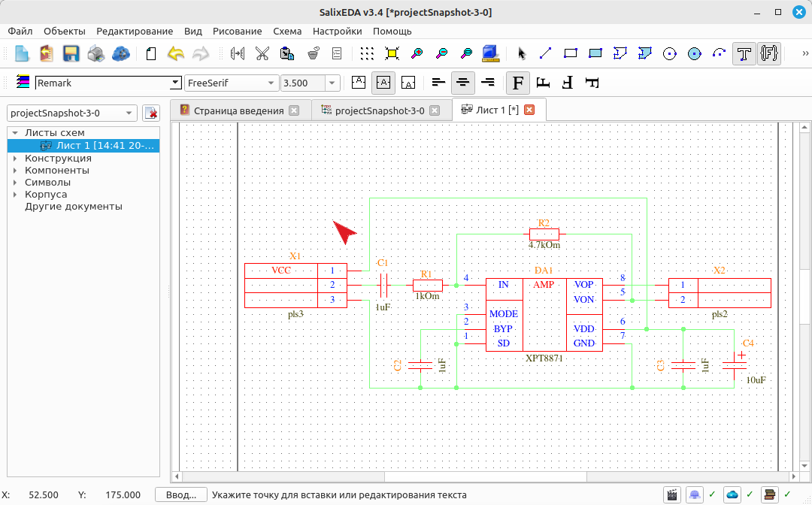Toggle the field text {F} tool
812x505 pixels.
tap(769, 53)
